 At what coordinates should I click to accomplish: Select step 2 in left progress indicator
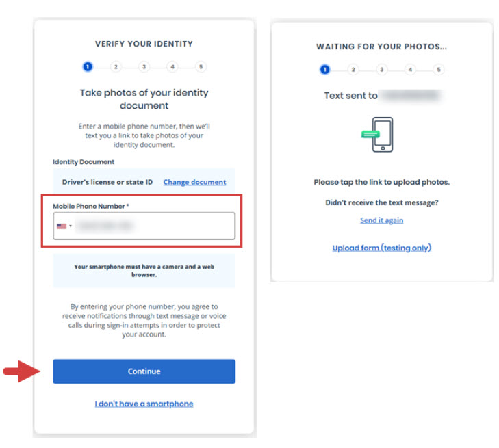pyautogui.click(x=116, y=66)
